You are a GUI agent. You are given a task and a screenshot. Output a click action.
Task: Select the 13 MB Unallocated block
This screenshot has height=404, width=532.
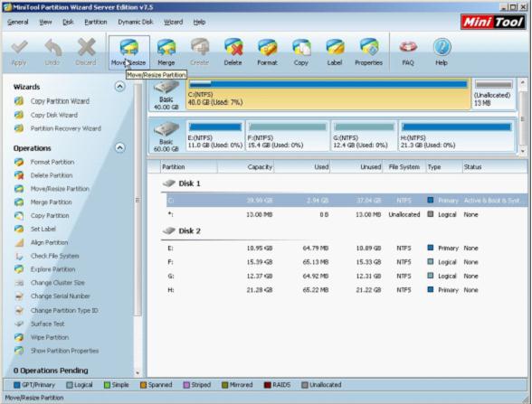[493, 94]
